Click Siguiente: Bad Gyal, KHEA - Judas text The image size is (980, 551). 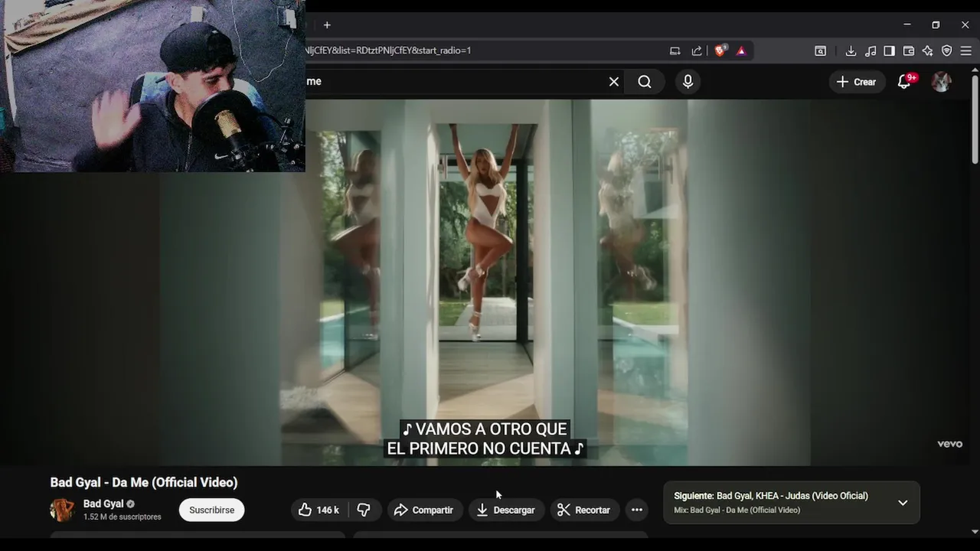click(771, 496)
